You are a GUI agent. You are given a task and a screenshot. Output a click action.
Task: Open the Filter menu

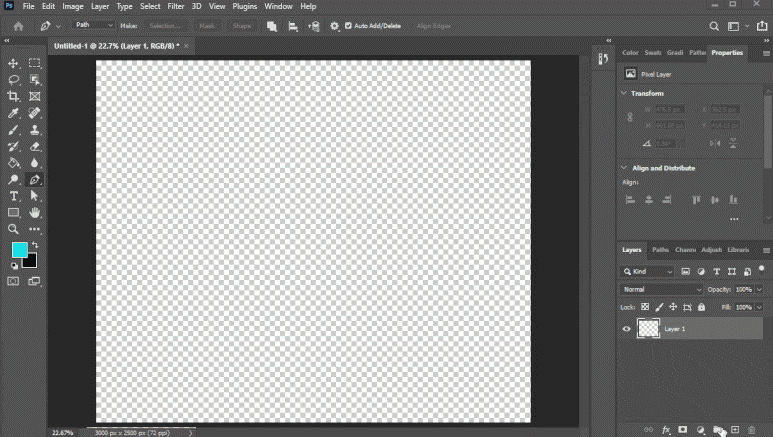(176, 6)
